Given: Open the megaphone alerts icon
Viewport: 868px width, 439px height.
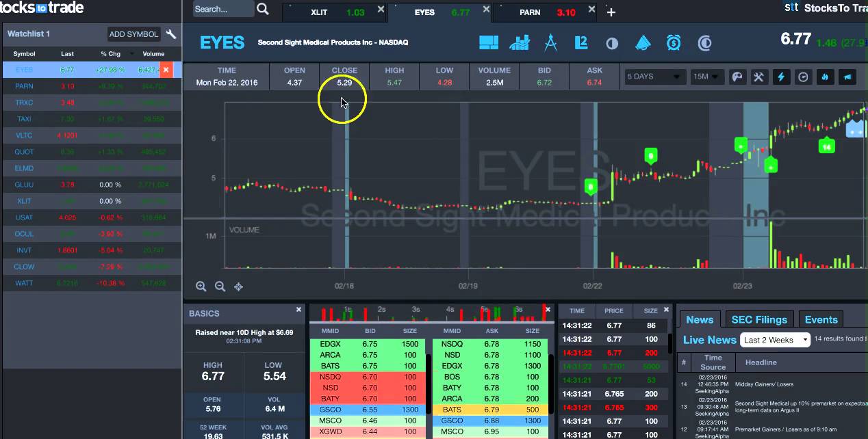Looking at the screenshot, I should tap(643, 42).
